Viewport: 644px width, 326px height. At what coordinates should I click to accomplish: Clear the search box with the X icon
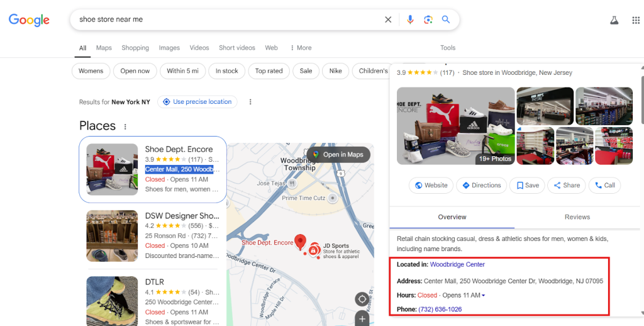point(388,20)
